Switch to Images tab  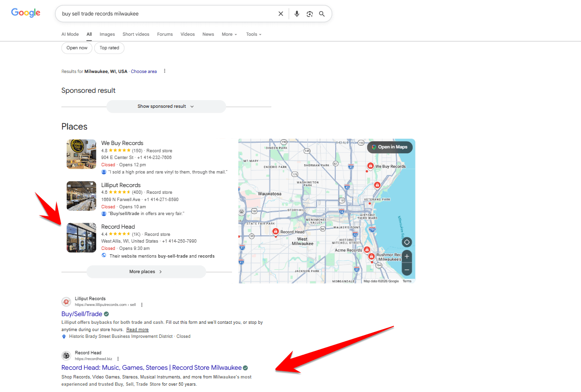pos(107,34)
